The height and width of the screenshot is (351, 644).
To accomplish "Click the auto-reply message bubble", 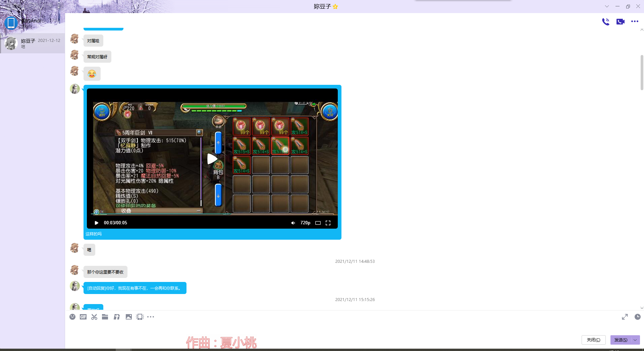I will coord(135,288).
